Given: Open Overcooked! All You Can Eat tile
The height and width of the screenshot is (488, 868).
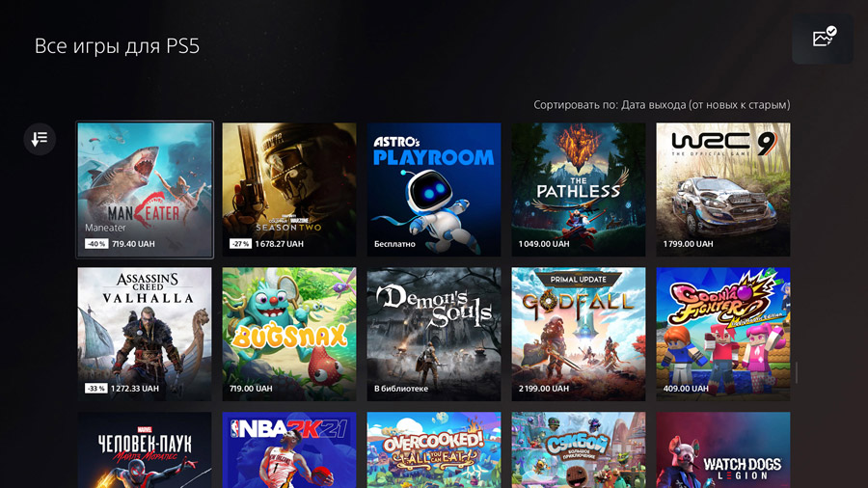Looking at the screenshot, I should click(x=433, y=449).
